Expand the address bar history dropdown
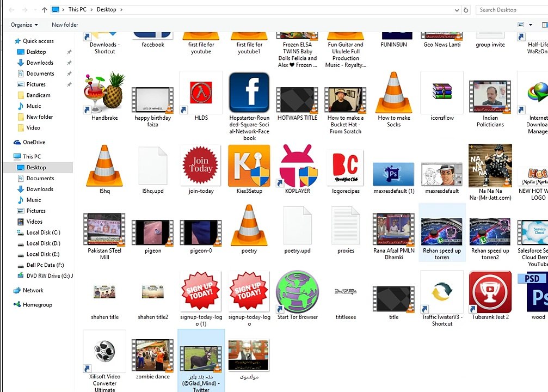The height and width of the screenshot is (392, 548). pyautogui.click(x=457, y=10)
